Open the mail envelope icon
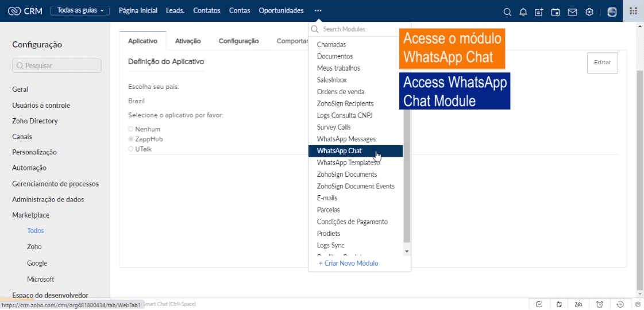644x310 pixels. point(572,11)
